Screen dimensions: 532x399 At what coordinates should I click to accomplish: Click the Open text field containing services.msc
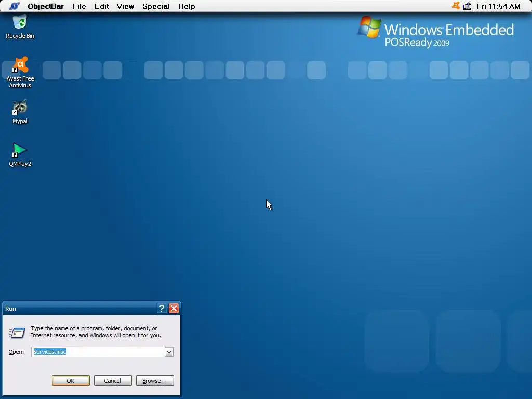(x=98, y=352)
